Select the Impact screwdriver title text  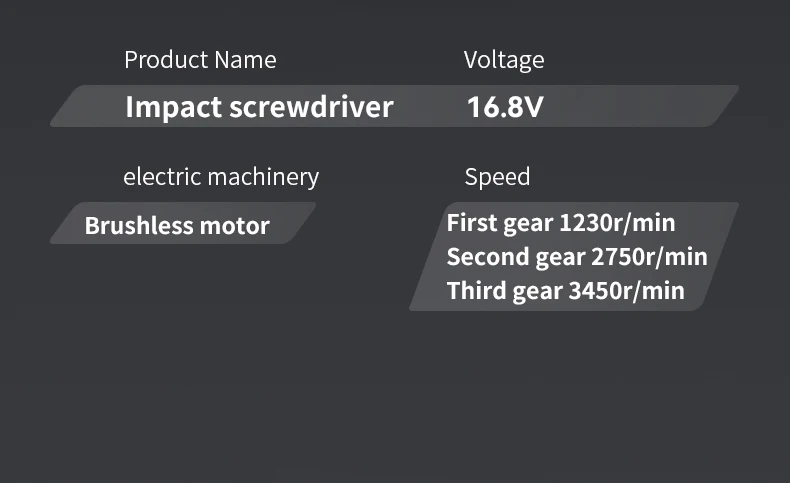pos(259,107)
